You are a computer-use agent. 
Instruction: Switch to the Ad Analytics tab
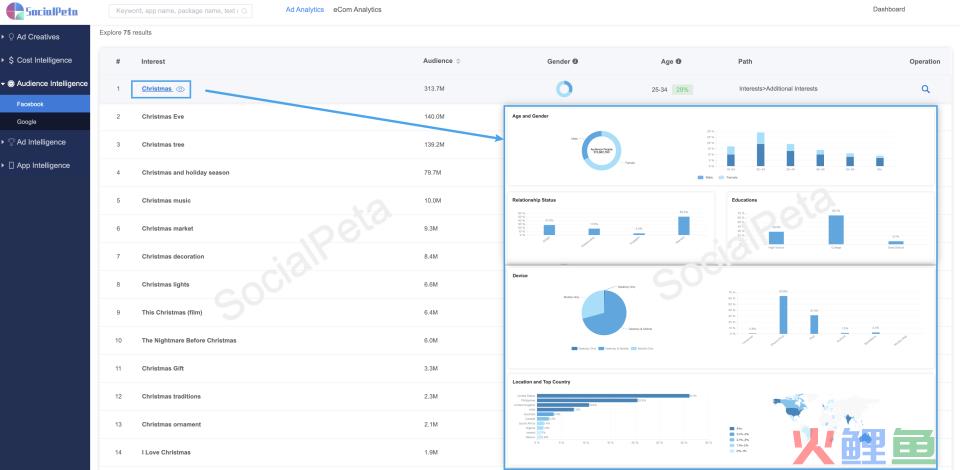(x=304, y=10)
